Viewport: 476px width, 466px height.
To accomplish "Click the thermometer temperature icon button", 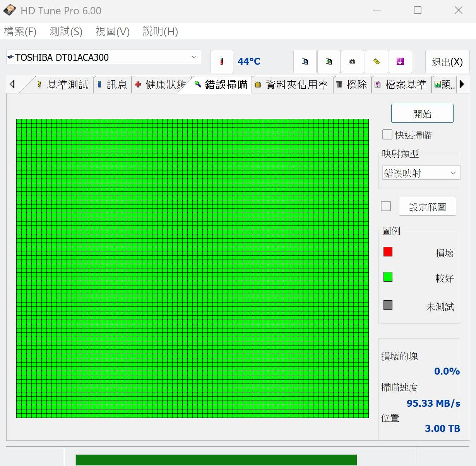I will 222,62.
